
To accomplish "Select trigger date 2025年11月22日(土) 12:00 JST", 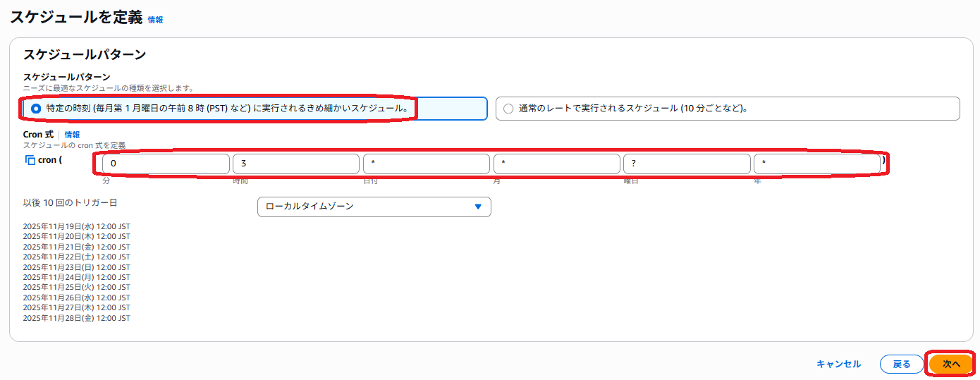I will 76,257.
